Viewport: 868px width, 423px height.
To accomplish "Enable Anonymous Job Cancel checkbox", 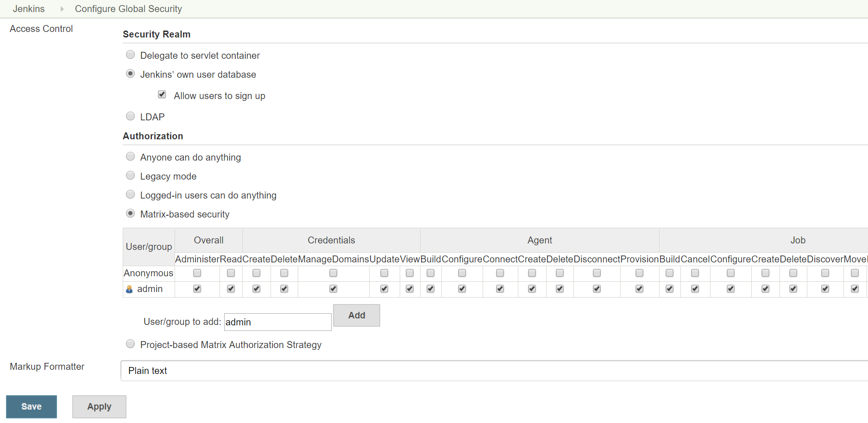I will 695,273.
